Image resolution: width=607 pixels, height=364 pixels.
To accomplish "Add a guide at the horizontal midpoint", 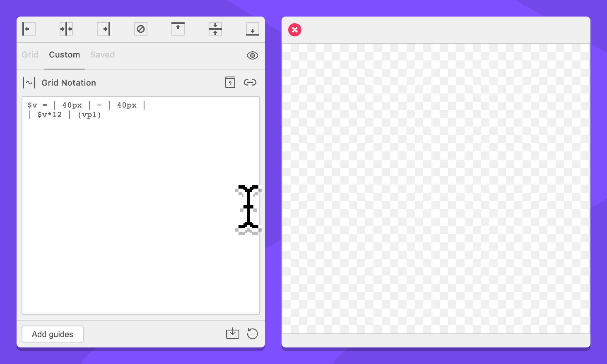I will tap(215, 29).
